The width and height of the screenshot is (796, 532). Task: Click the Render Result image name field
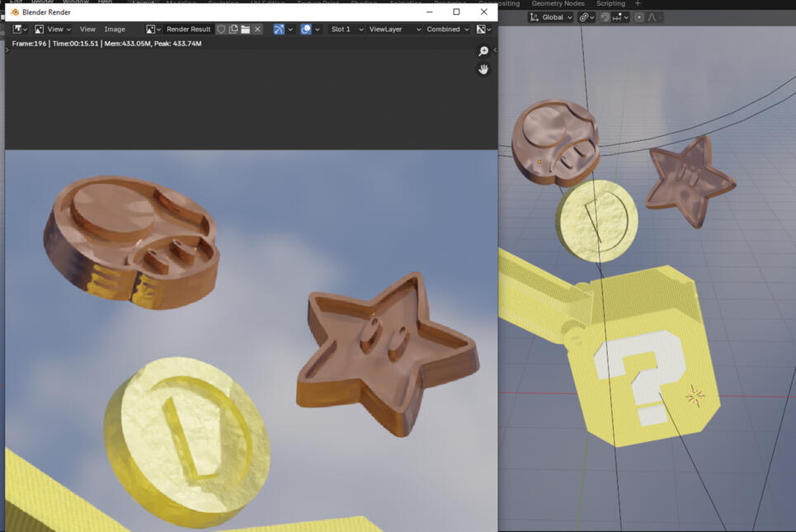pos(188,29)
